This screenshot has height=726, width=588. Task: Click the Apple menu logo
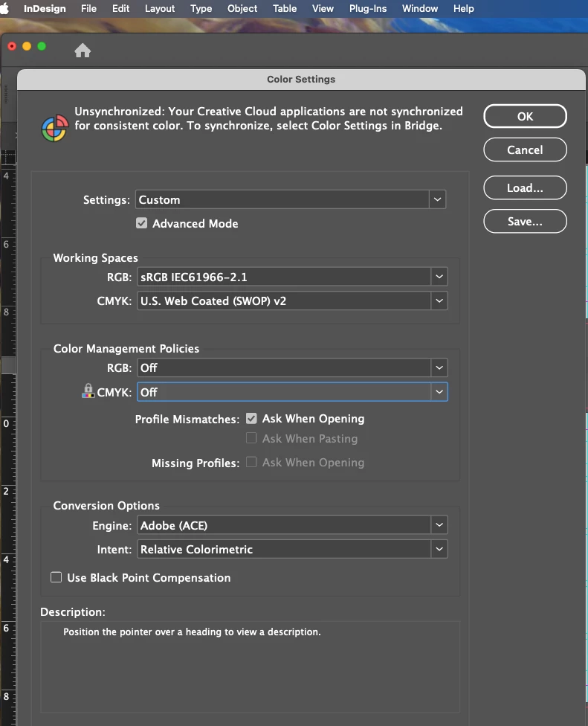4,8
